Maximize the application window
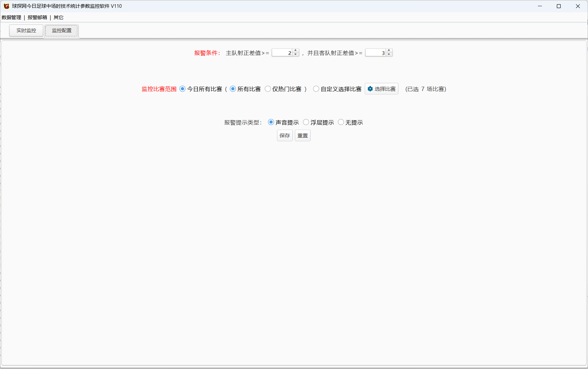 pos(559,6)
